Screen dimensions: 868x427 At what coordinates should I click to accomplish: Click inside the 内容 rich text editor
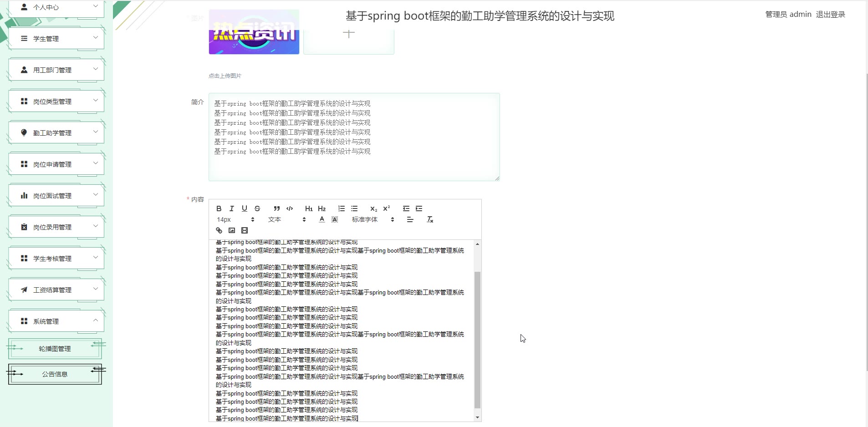pyautogui.click(x=341, y=330)
